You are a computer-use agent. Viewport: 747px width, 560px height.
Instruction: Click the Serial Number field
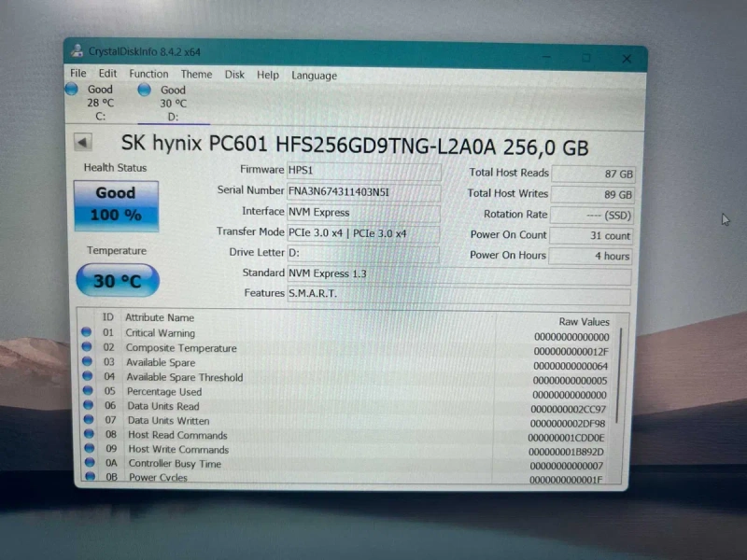pyautogui.click(x=364, y=192)
